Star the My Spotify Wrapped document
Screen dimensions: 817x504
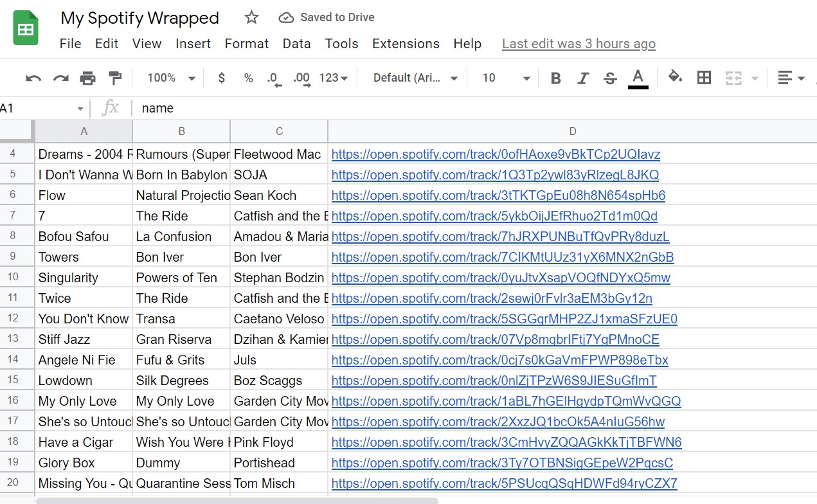coord(251,18)
